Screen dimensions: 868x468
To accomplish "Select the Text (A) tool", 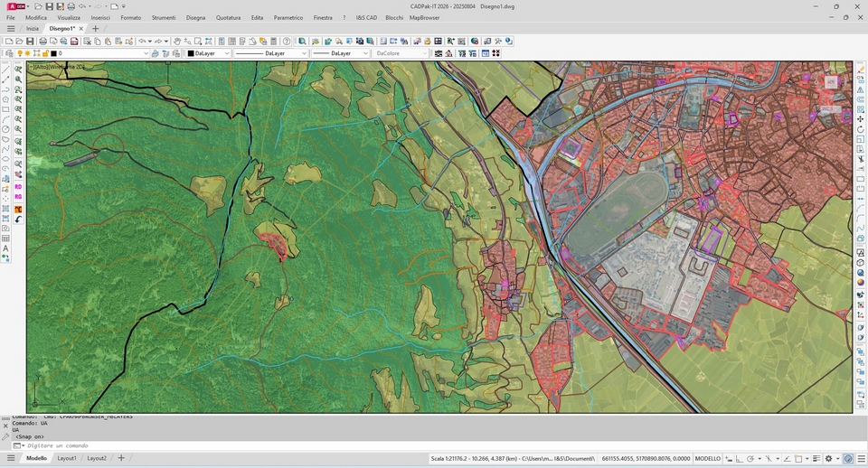I will [x=5, y=248].
